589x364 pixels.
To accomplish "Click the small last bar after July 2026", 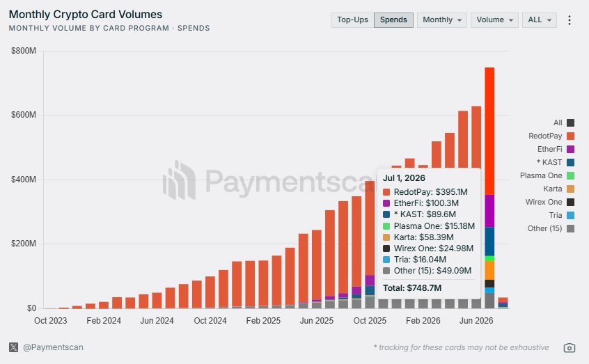I will pyautogui.click(x=503, y=303).
